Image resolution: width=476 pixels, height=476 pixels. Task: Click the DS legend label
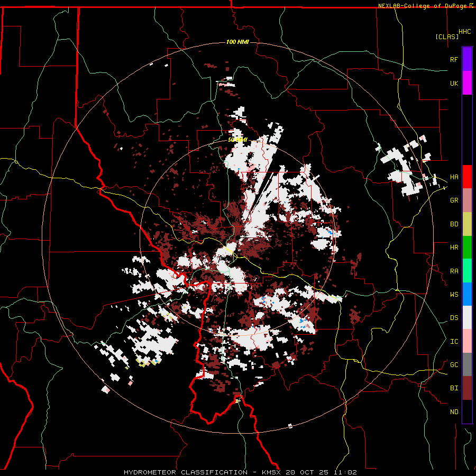(454, 318)
